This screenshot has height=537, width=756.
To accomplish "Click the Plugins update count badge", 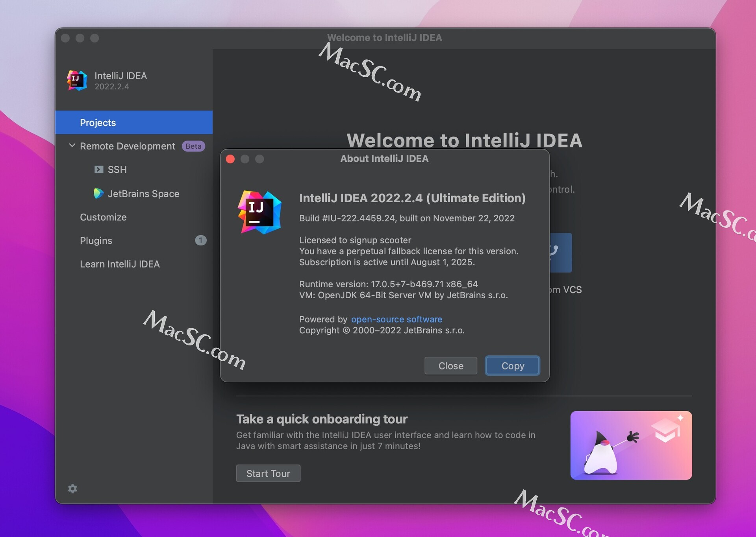I will 200,240.
